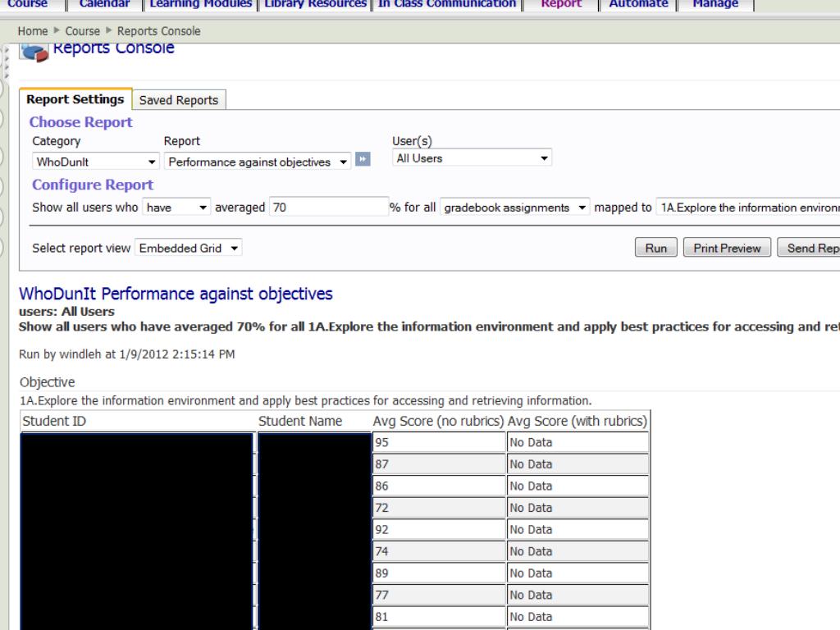The height and width of the screenshot is (630, 840).
Task: Click the Avg Score (with rubrics) header
Action: coord(577,421)
